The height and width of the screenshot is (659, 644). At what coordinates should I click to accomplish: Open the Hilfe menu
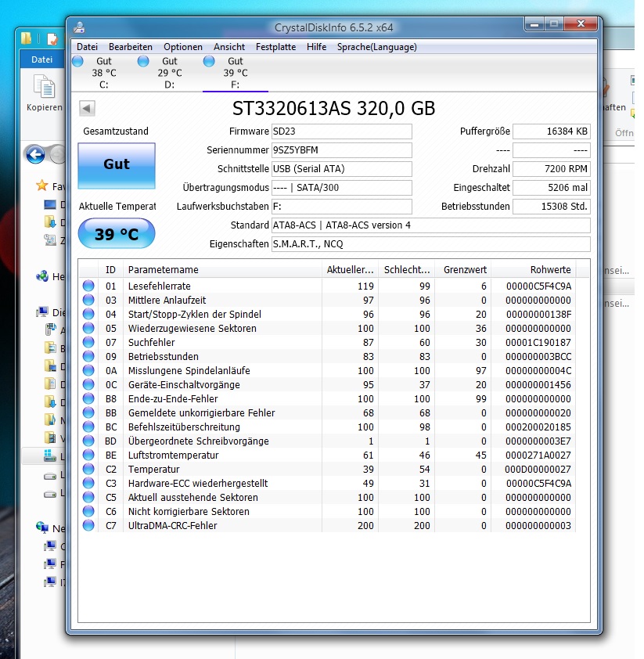[316, 47]
